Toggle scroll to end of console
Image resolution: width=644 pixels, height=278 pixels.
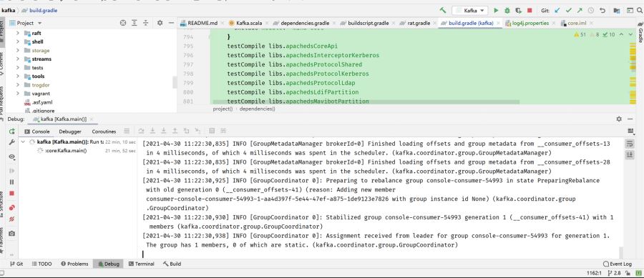click(x=630, y=154)
